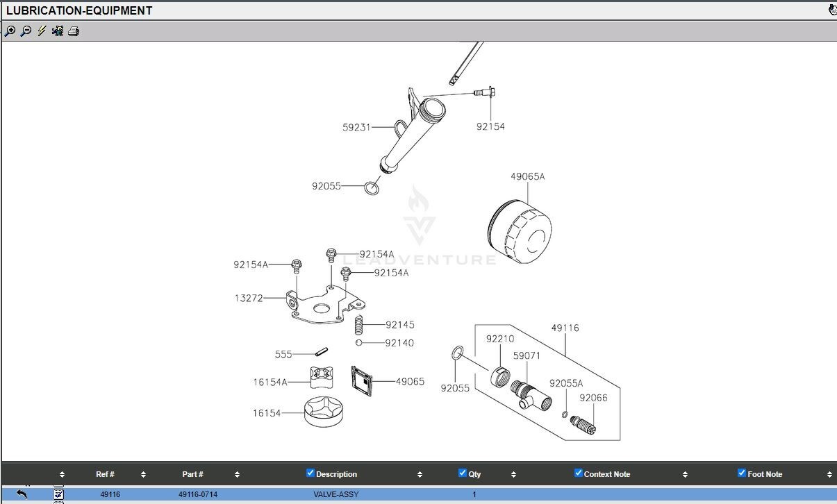This screenshot has height=504, width=837.
Task: Select the 59231 tube part number
Action: [x=356, y=127]
